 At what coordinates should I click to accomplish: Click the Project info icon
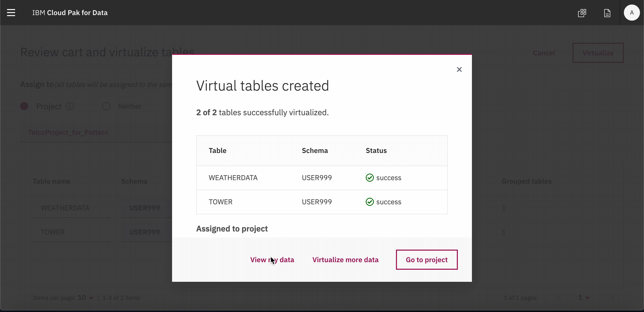coord(70,106)
